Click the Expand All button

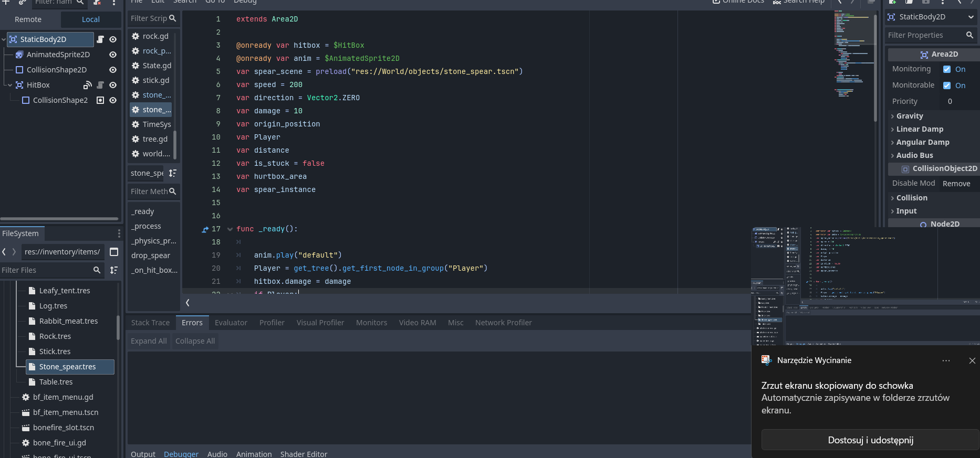(x=149, y=341)
